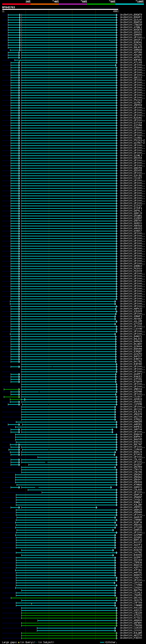Select the UniRef100_P36000 label
The width and height of the screenshot is (146, 644).
131,638
